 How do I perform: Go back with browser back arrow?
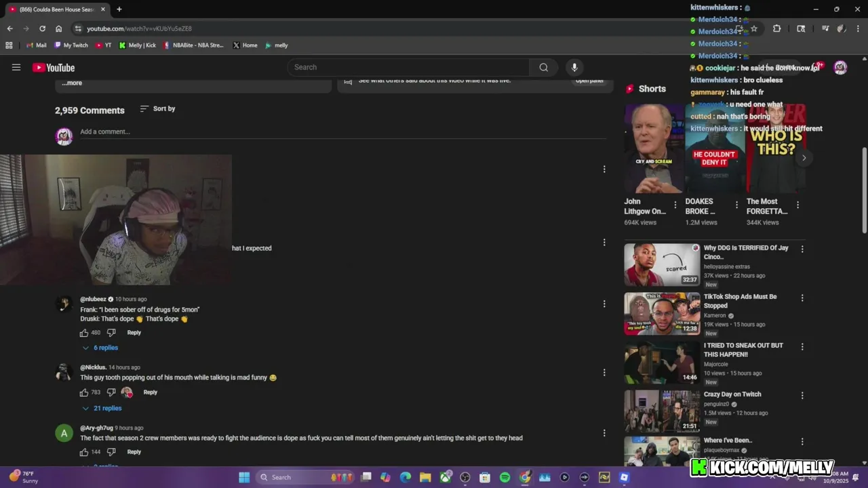click(9, 28)
